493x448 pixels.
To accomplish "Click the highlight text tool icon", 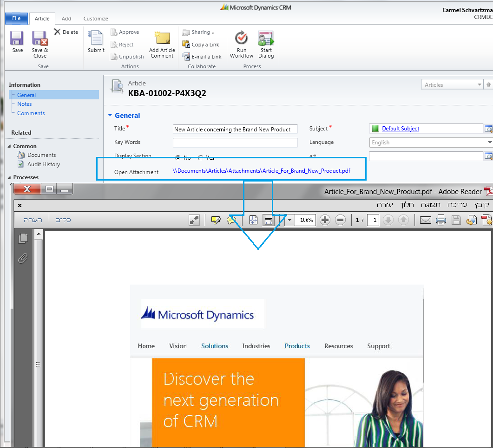I will coord(216,220).
